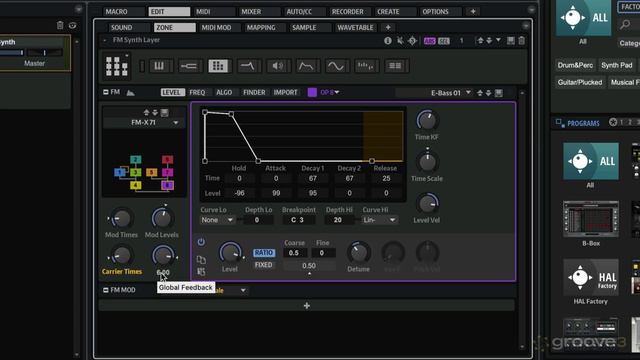
Task: Open the Curve Hi Lin- dropdown
Action: pos(379,220)
